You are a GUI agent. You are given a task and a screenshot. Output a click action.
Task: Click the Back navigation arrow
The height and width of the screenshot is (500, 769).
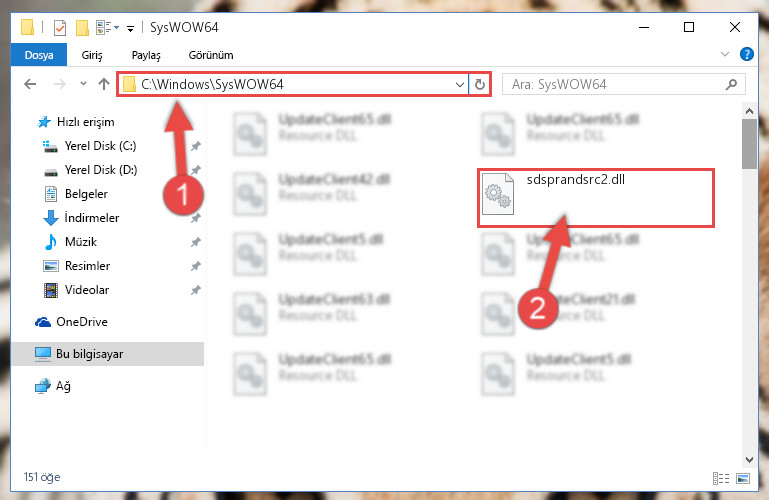pos(30,84)
